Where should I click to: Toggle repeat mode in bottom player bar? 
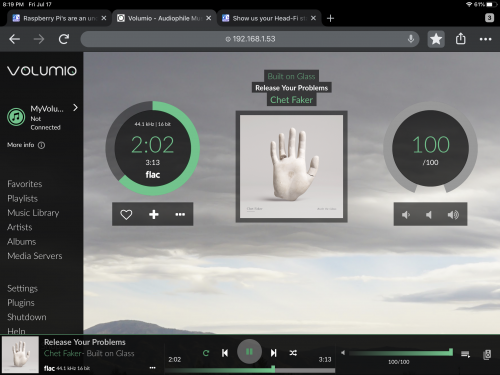coord(206,353)
